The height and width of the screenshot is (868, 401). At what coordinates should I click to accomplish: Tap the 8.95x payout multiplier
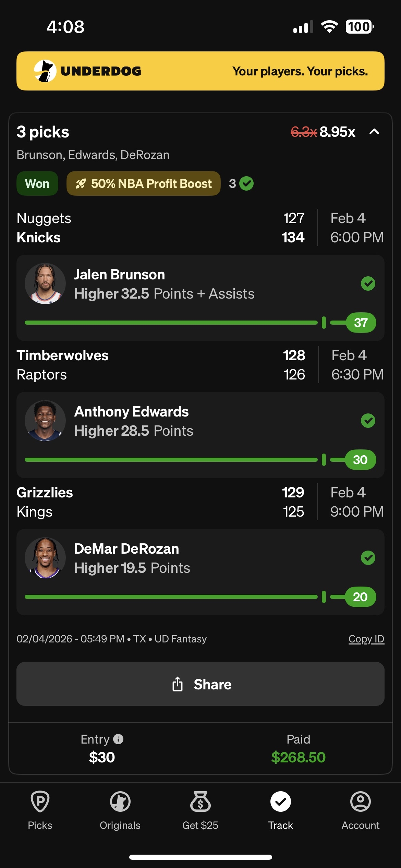pyautogui.click(x=337, y=132)
